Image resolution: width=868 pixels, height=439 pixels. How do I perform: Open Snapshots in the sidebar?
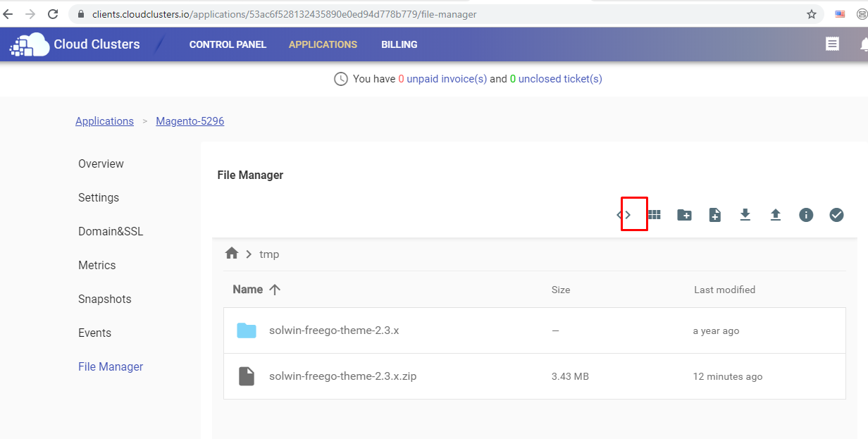[x=105, y=299]
